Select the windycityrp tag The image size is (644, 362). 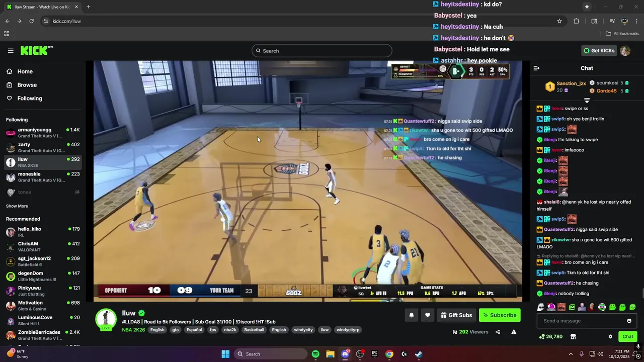click(348, 330)
